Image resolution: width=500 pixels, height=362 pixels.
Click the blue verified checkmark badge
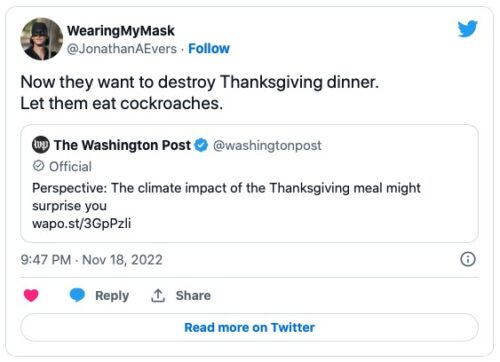[x=201, y=145]
